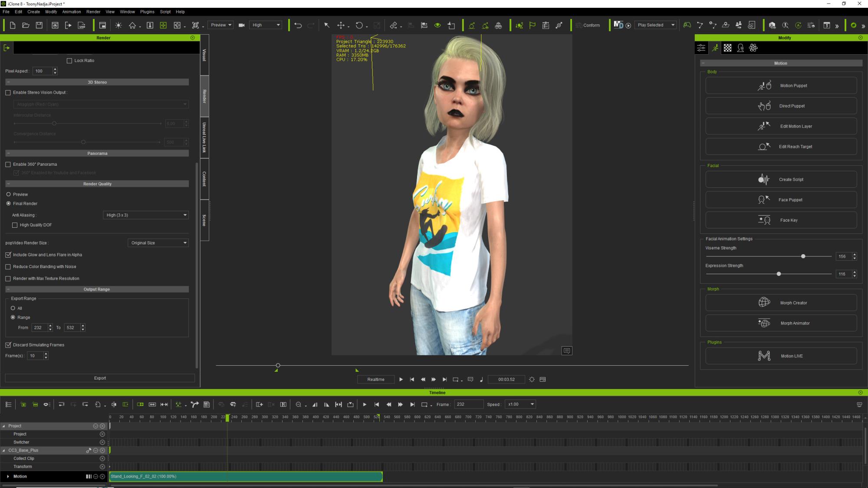The height and width of the screenshot is (488, 868).
Task: Enable the Lock Ratio checkbox
Action: (69, 61)
